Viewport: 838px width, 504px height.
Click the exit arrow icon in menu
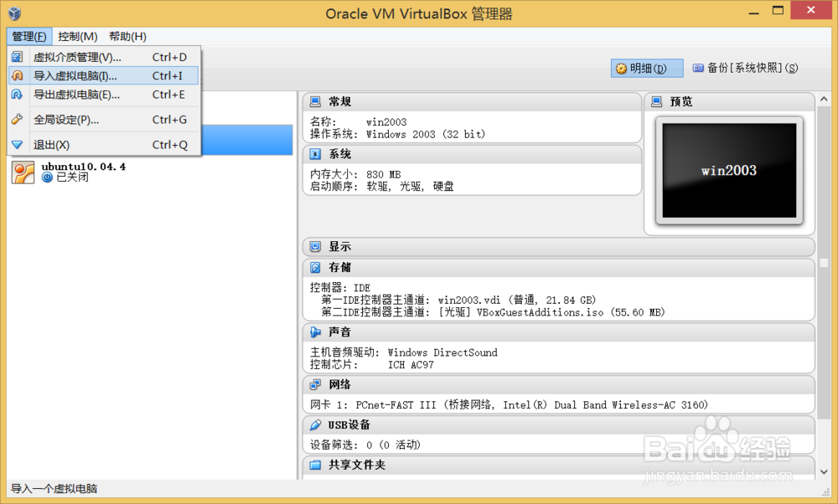pyautogui.click(x=17, y=145)
